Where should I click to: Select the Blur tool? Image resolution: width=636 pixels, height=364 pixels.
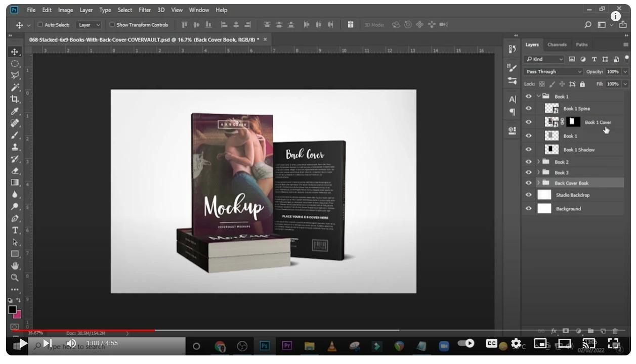click(15, 194)
